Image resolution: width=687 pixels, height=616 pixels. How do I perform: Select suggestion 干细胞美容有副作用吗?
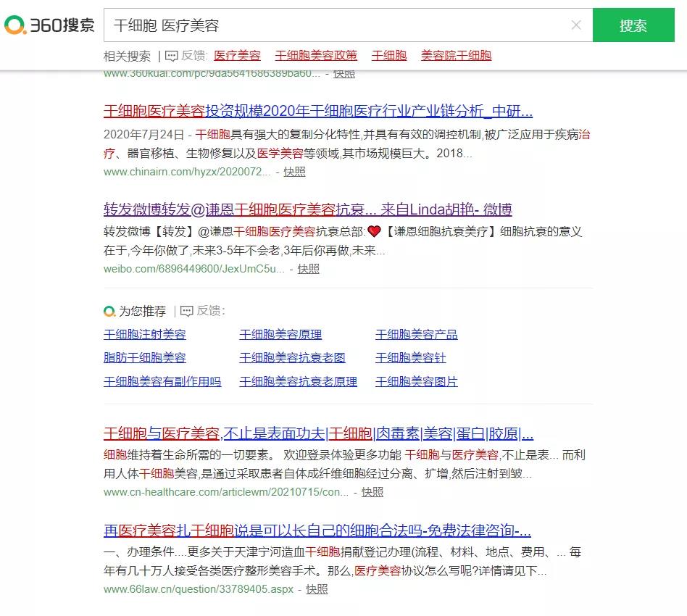point(162,382)
